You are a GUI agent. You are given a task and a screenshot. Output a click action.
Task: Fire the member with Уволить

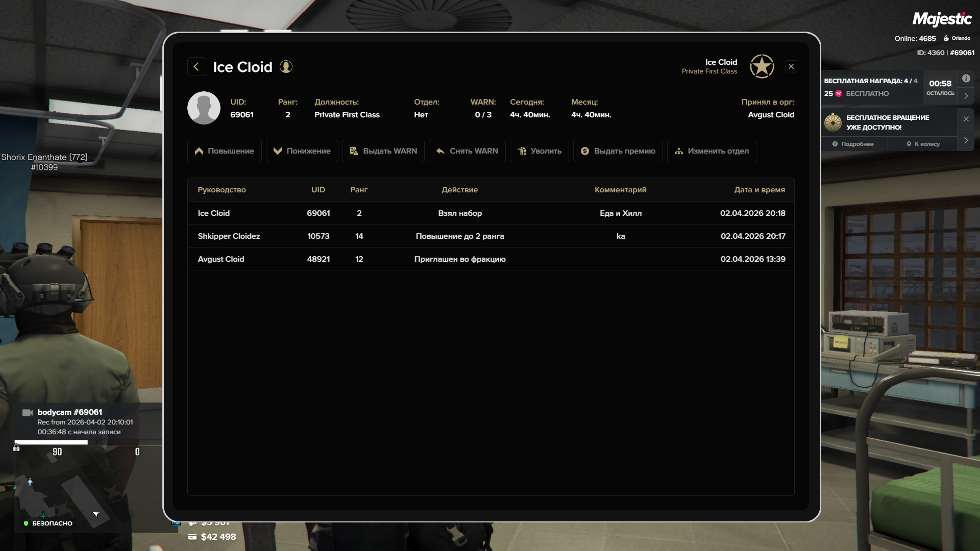[539, 151]
